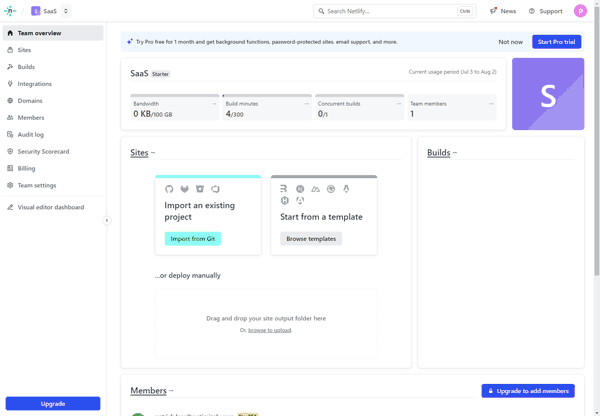This screenshot has width=600, height=416.
Task: Click the Bandwidth usage progress bar
Action: (175, 96)
